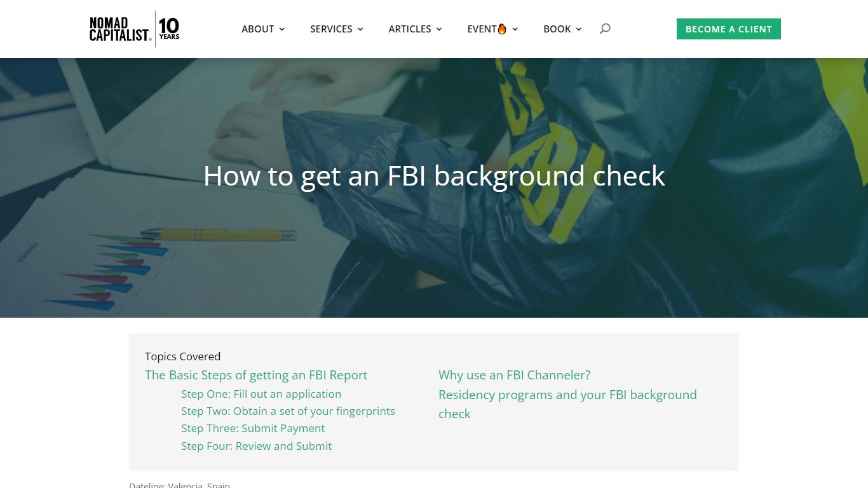
Task: Click the page title How to get an FBI background check
Action: [434, 175]
